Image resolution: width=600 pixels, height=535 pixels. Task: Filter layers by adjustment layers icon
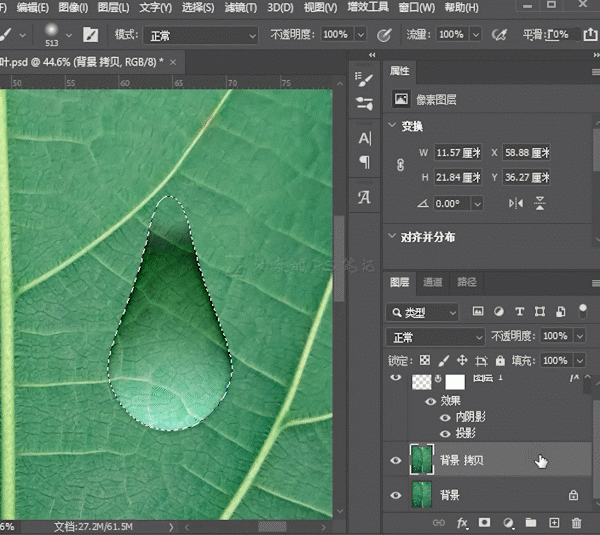(x=499, y=312)
